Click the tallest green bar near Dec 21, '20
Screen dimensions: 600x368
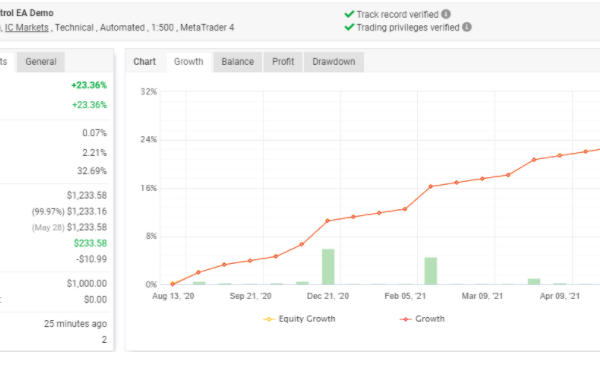point(328,267)
